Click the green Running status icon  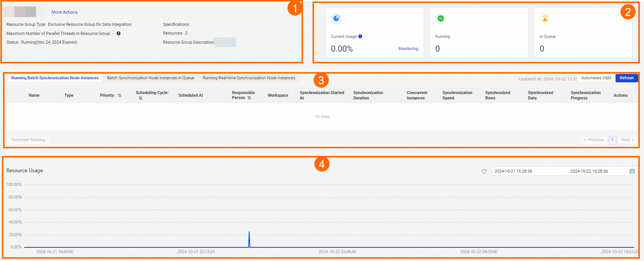(441, 18)
